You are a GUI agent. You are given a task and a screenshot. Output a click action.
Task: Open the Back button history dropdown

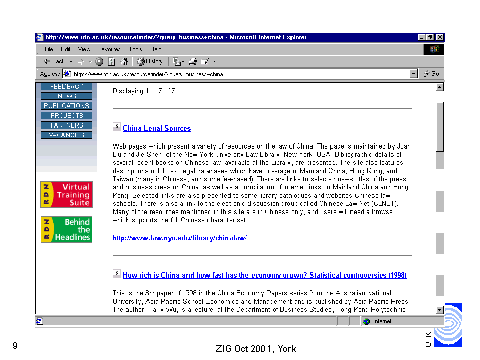coord(71,62)
